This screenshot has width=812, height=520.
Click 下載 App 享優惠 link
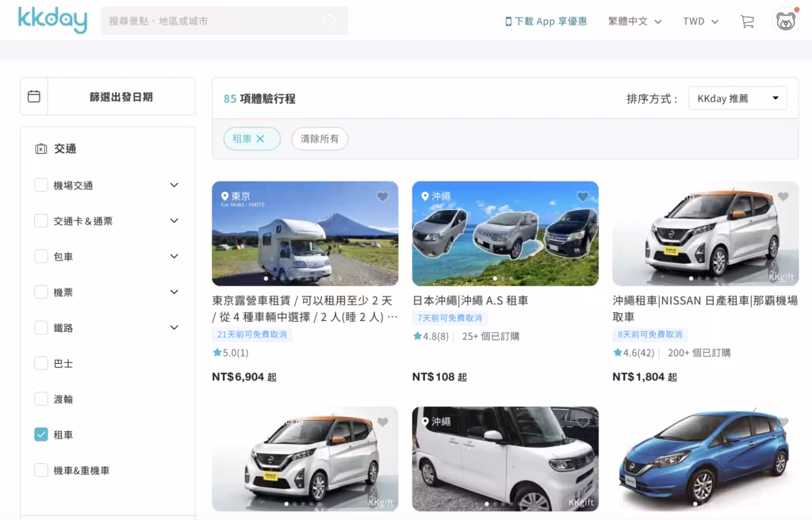pos(546,21)
